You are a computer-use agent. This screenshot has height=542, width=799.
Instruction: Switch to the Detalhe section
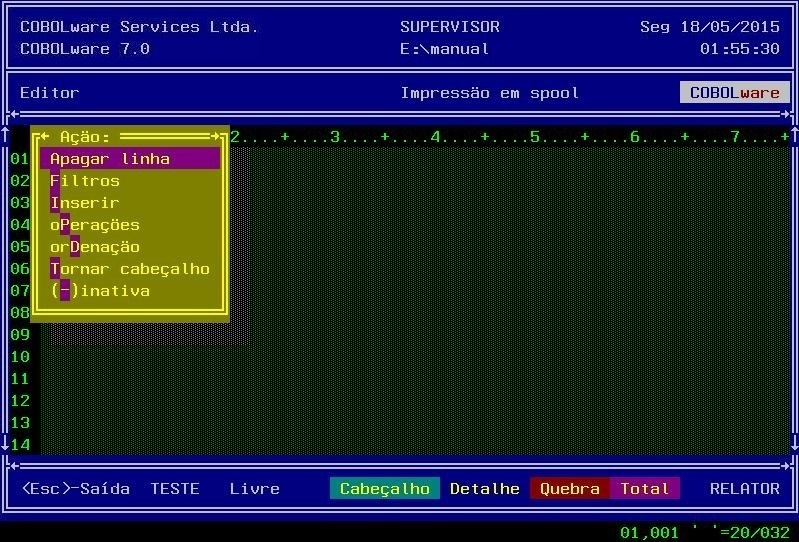coord(484,489)
